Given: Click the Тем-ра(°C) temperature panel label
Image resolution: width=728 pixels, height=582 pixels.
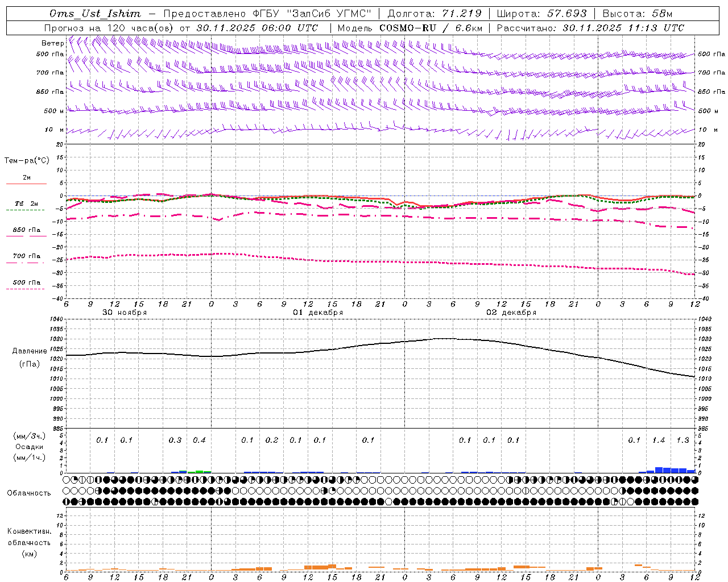Looking at the screenshot, I should (x=27, y=161).
